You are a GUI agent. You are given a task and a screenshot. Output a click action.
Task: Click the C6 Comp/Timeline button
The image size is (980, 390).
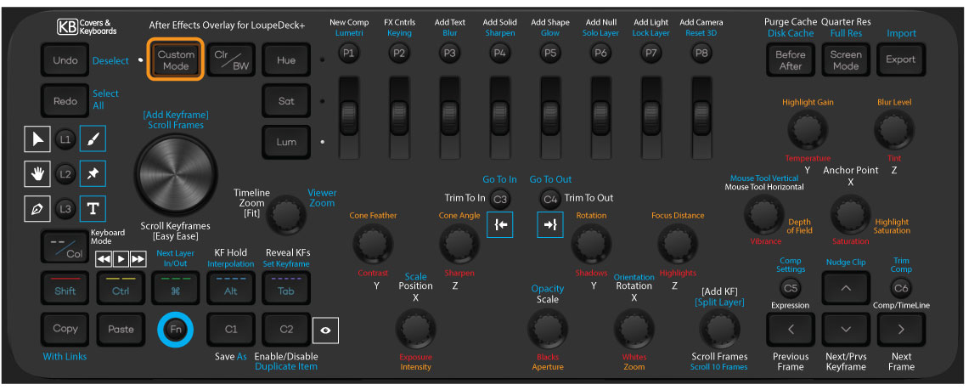coord(901,288)
